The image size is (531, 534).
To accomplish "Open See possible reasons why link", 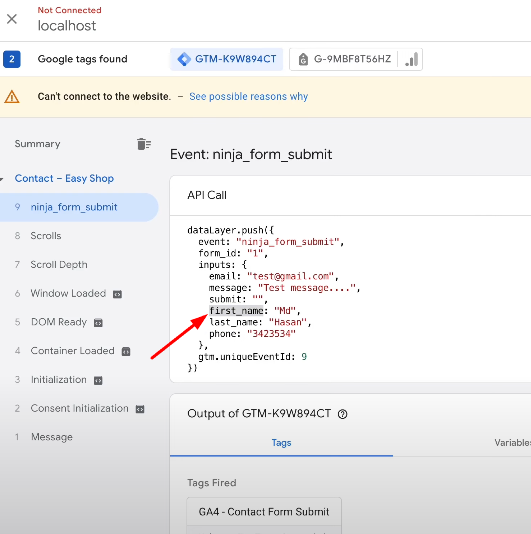I will (x=249, y=97).
